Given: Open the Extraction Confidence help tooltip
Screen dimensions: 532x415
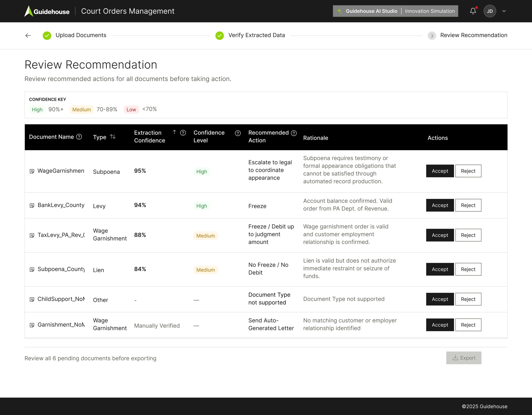Looking at the screenshot, I should pos(183,133).
